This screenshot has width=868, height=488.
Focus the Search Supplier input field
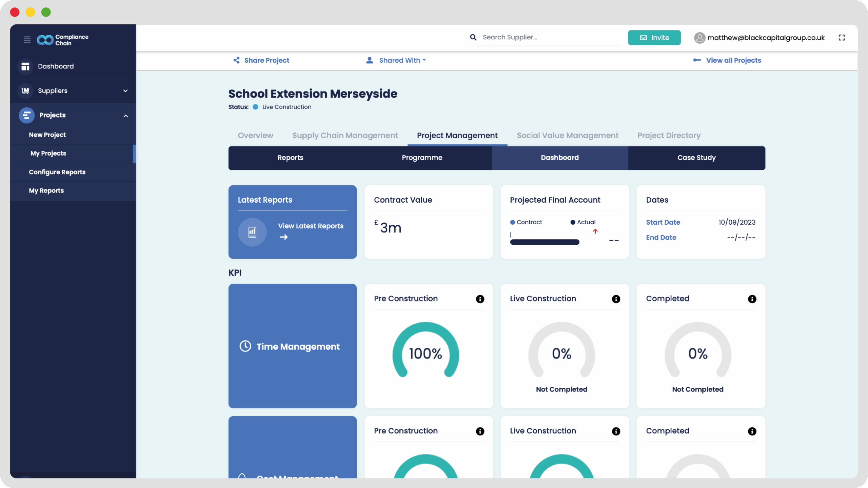tap(549, 38)
